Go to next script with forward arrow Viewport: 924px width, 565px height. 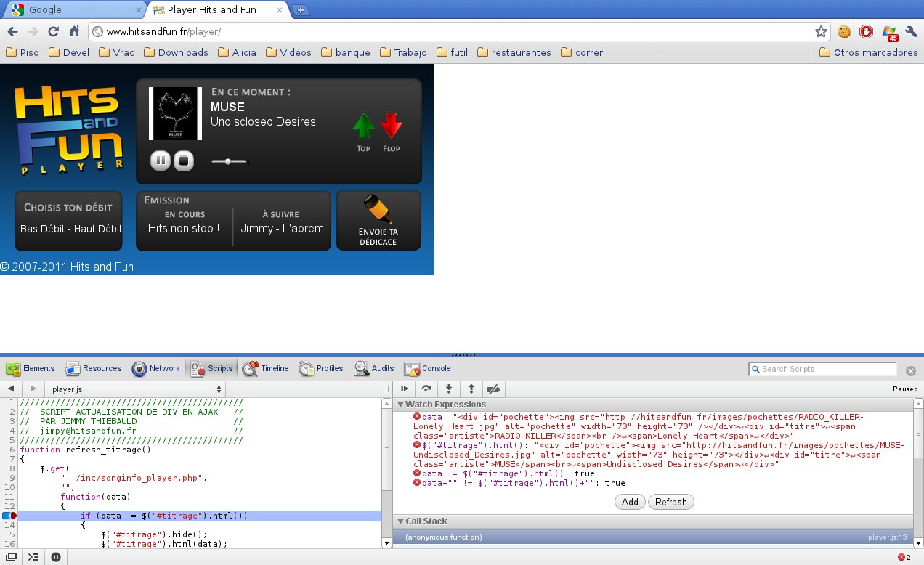[x=33, y=389]
